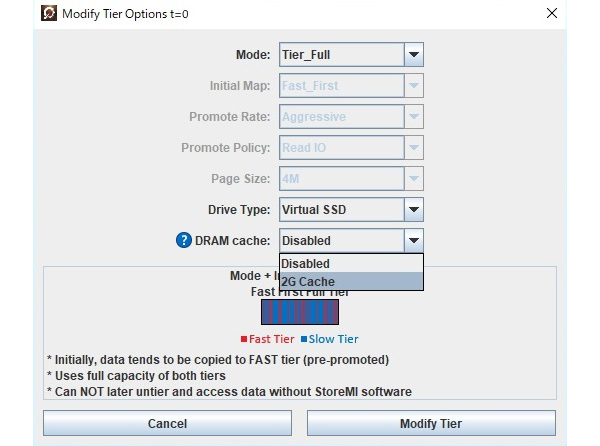Click the Virtual SSD drive type field
The width and height of the screenshot is (600, 446).
pyautogui.click(x=341, y=210)
